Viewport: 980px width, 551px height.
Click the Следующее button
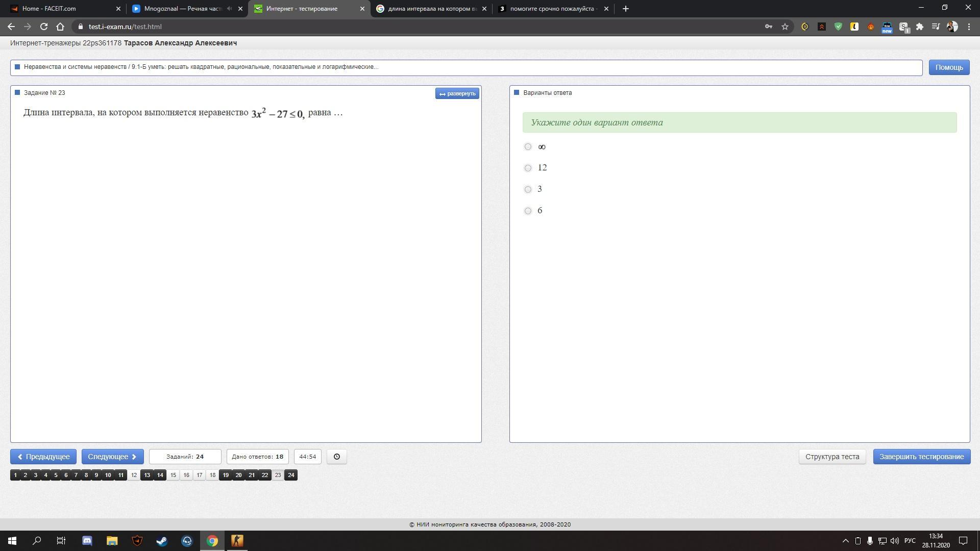click(x=112, y=457)
